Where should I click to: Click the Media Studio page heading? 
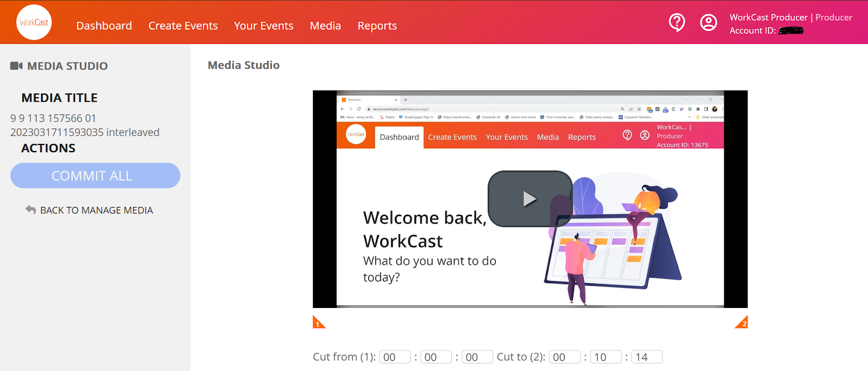[244, 65]
